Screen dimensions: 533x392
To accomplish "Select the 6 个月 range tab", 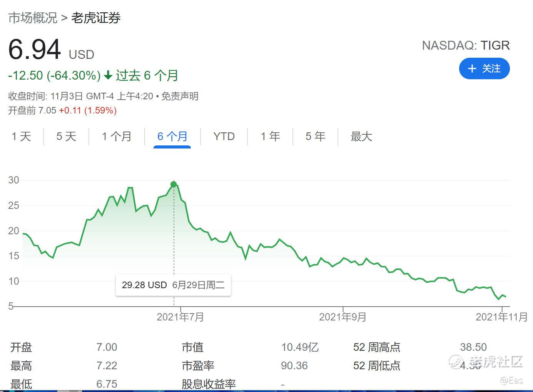I will click(172, 136).
